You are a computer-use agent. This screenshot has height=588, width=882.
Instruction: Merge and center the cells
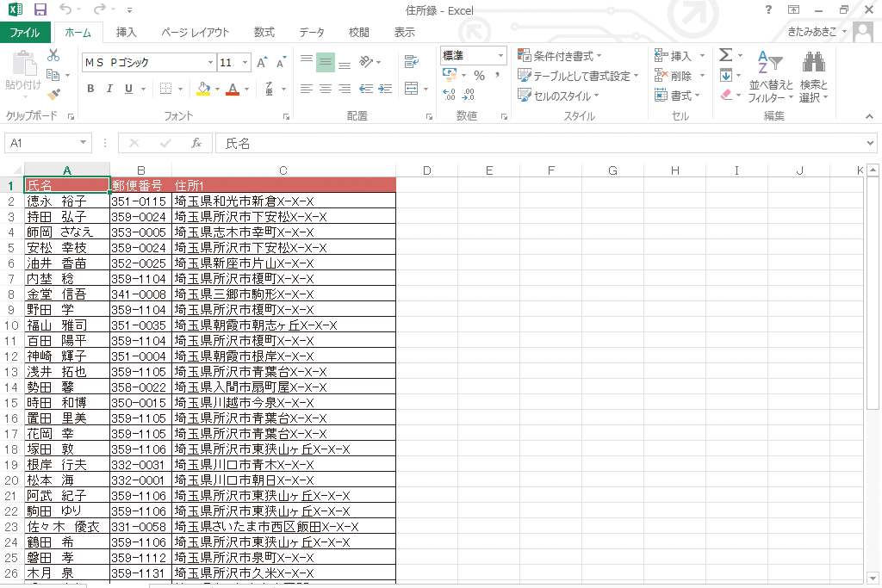[412, 89]
